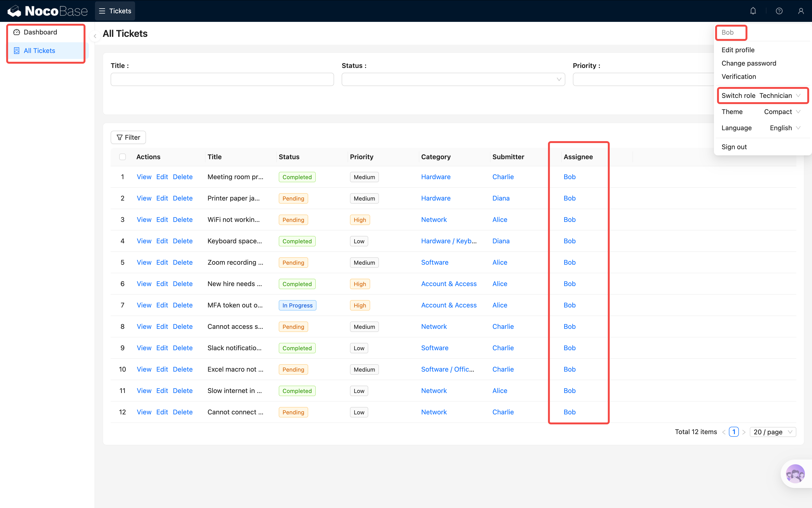812x508 pixels.
Task: Focus the Title search input field
Action: point(222,80)
